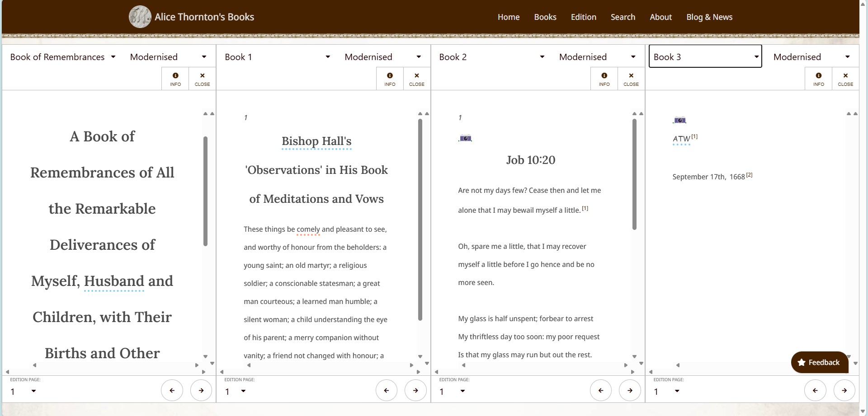
Task: Close the Book of Remembrances panel
Action: click(202, 79)
